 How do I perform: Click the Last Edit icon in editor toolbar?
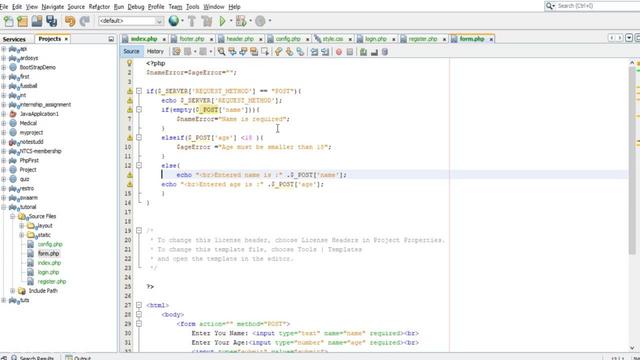(x=176, y=52)
